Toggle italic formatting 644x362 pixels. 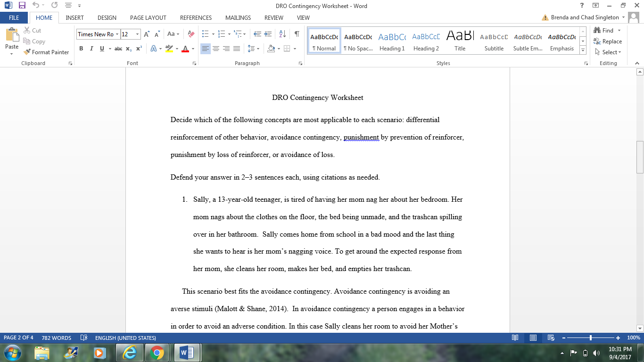[91, 49]
